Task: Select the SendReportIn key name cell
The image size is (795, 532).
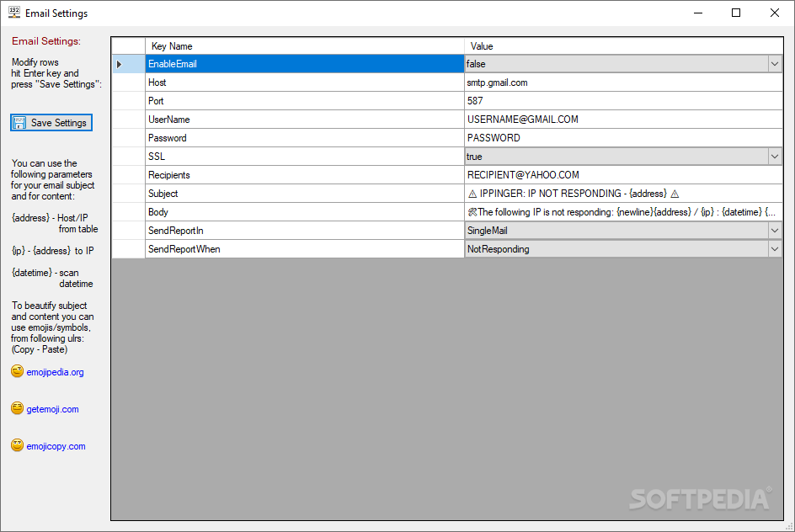Action: click(x=305, y=231)
